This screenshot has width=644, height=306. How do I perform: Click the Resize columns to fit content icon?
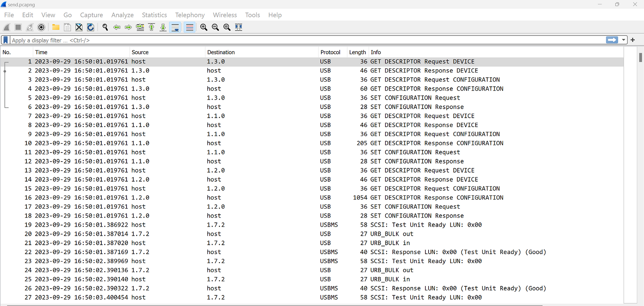point(238,27)
